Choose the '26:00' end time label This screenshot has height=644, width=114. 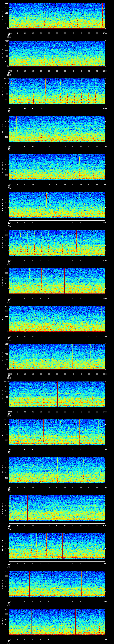pos(105,374)
